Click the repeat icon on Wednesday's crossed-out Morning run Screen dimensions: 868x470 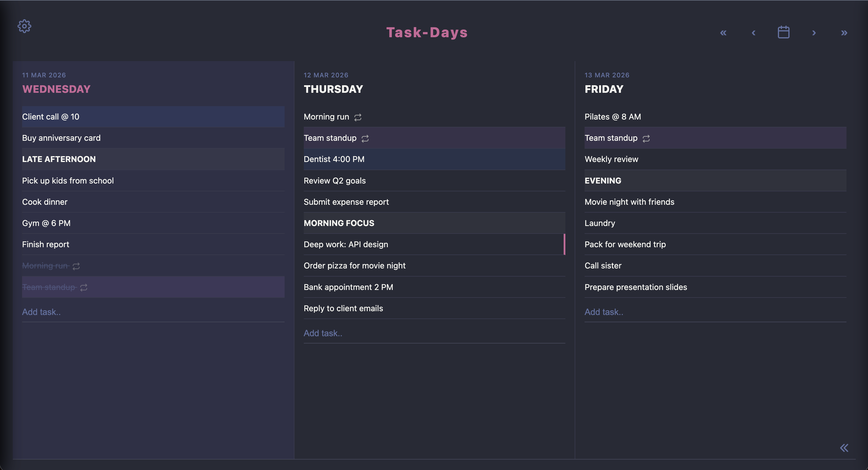point(76,266)
